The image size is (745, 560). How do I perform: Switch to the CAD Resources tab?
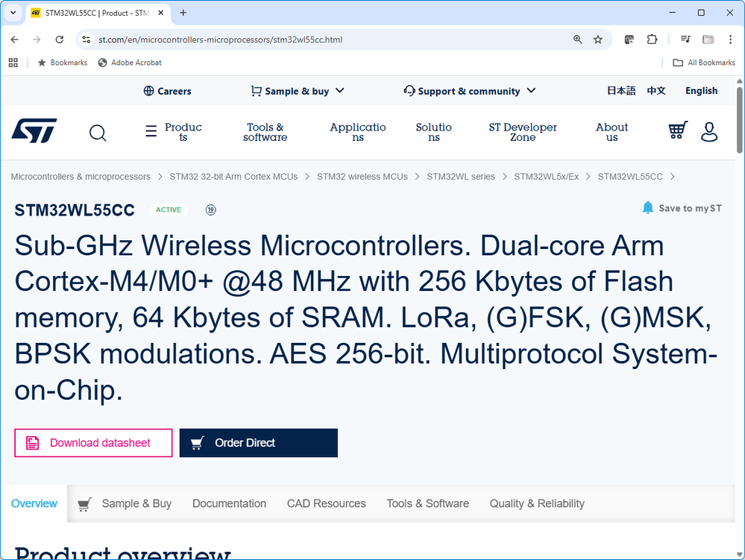click(x=326, y=503)
